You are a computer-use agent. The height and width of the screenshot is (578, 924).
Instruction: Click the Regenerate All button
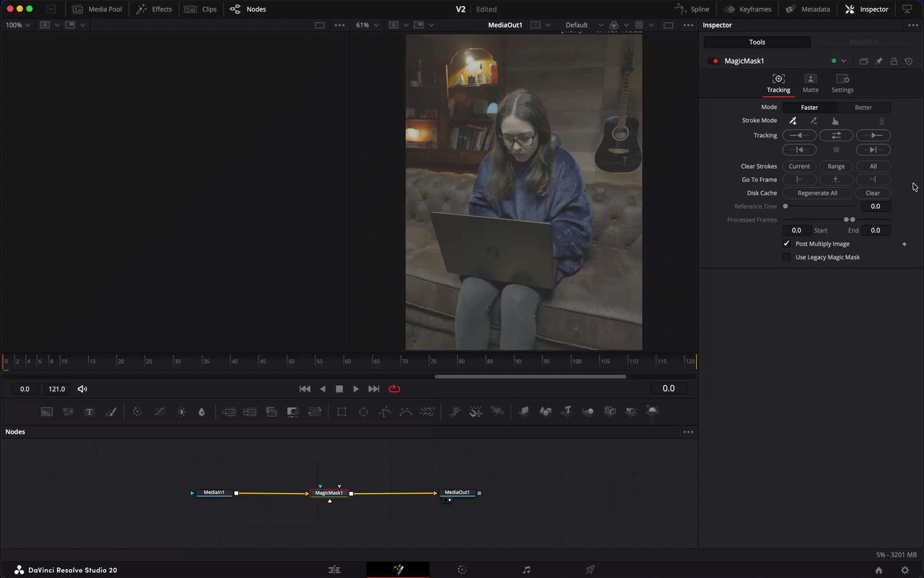(x=817, y=193)
